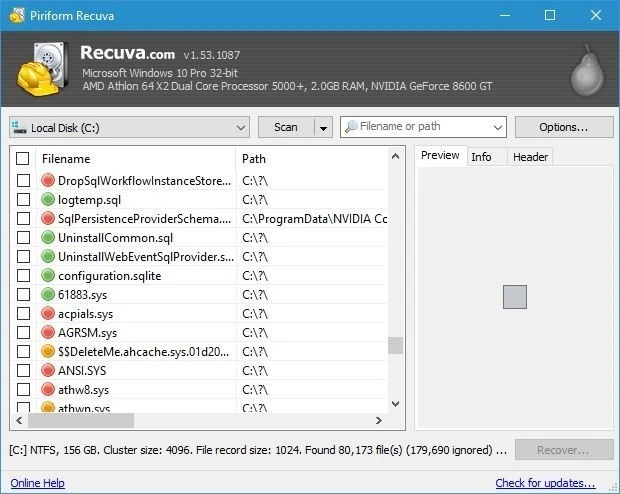Click the scroll left arrow under file list
Screen dimensions: 620x494
[19, 420]
